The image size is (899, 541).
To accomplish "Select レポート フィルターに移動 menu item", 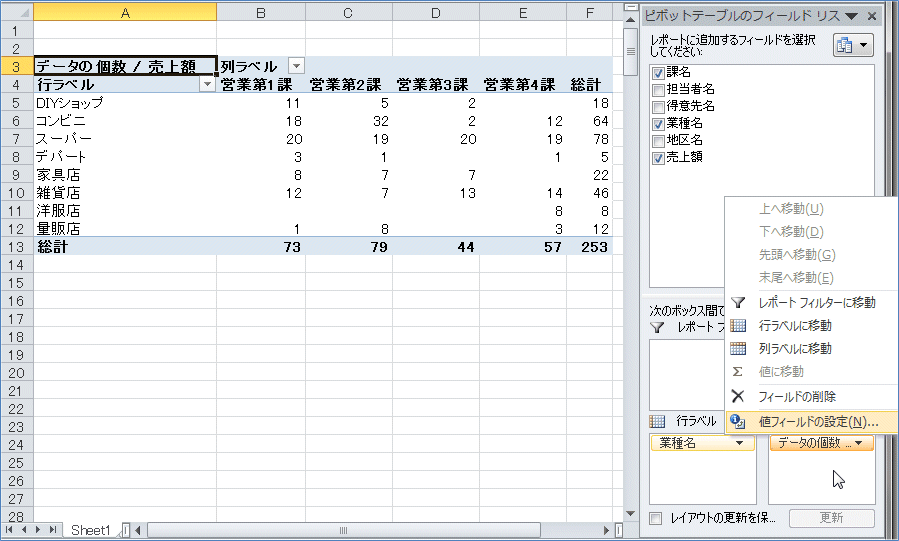I will 811,303.
